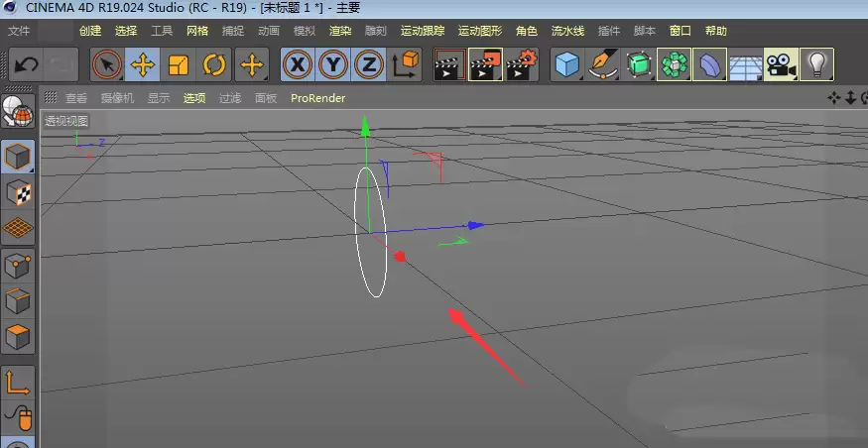
Task: Select the Live Selection tool
Action: pyautogui.click(x=107, y=65)
